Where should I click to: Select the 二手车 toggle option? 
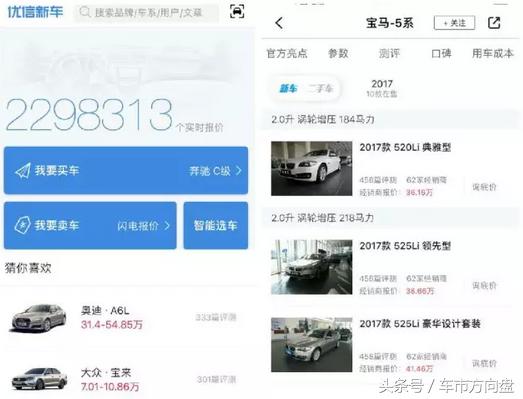[320, 88]
